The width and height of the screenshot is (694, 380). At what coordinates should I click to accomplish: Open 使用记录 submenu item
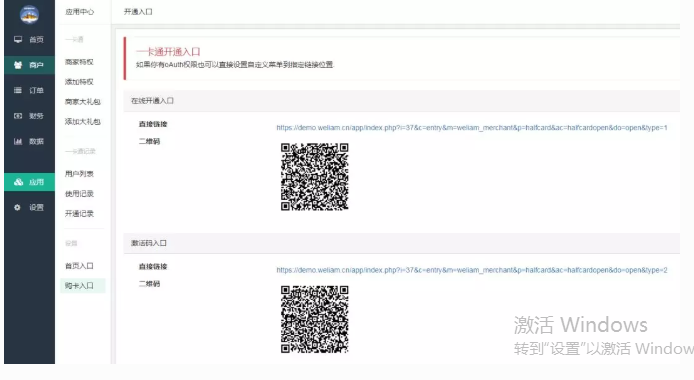tap(79, 194)
